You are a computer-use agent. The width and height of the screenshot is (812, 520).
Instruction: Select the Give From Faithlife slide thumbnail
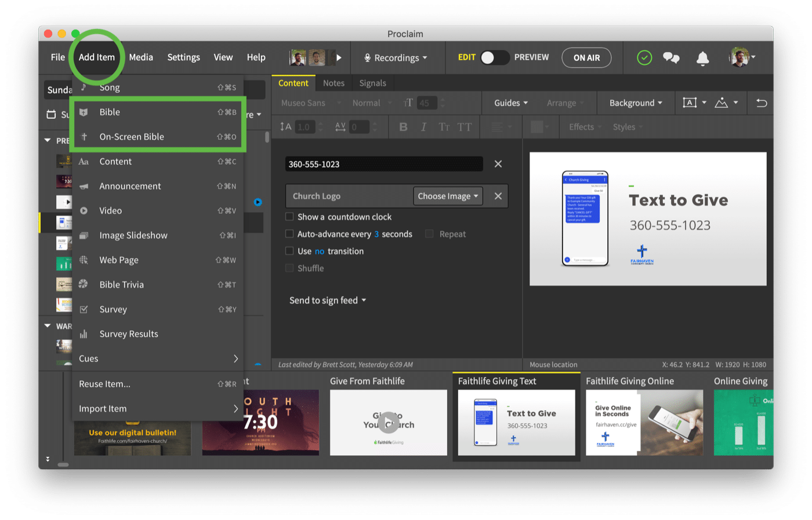(389, 423)
